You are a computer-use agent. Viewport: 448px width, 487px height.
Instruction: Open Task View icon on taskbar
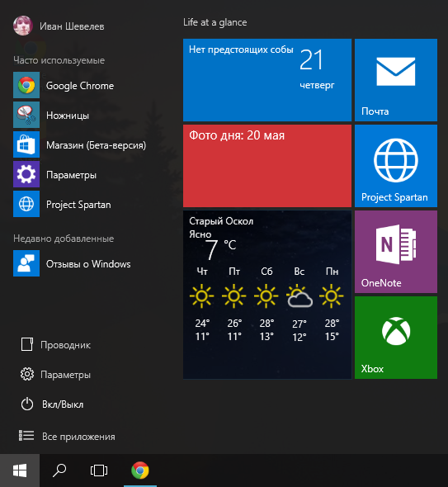(99, 470)
